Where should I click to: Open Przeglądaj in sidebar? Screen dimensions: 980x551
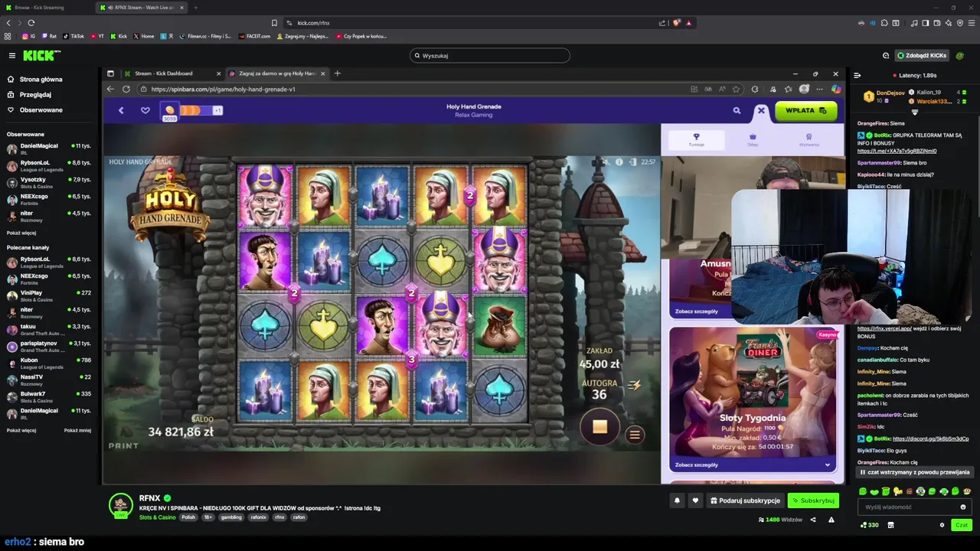[x=35, y=94]
